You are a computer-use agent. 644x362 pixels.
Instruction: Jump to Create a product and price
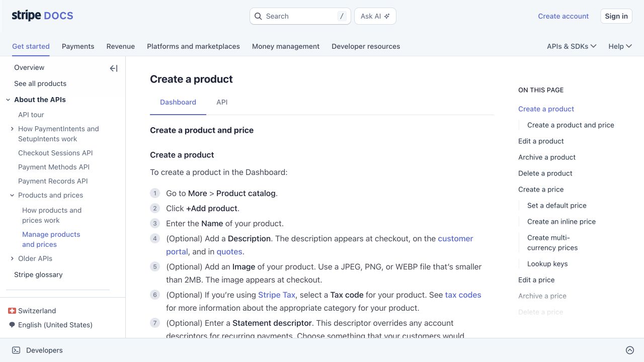[x=571, y=125]
